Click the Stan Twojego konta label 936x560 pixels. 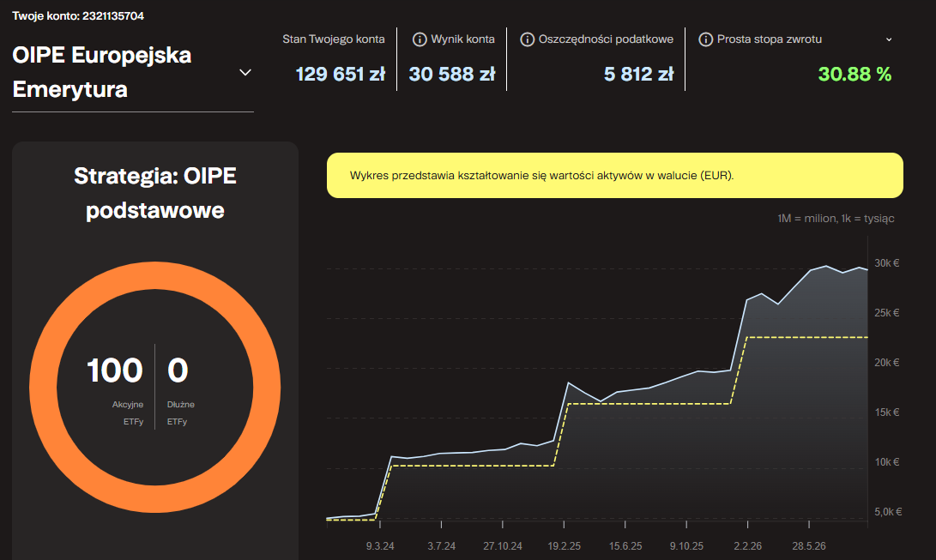pyautogui.click(x=333, y=39)
